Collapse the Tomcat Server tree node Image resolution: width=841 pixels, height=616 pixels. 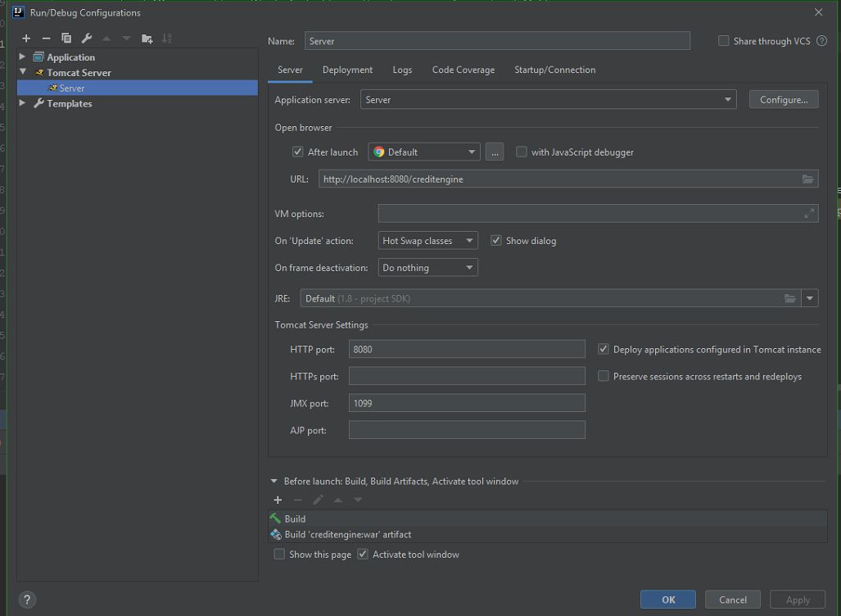coord(23,71)
